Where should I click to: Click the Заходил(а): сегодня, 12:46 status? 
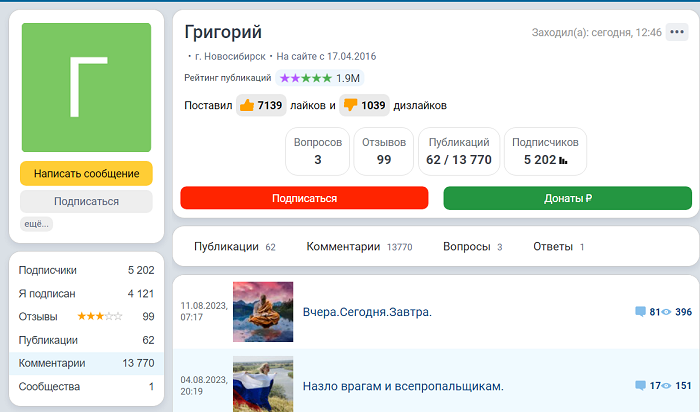pyautogui.click(x=596, y=32)
